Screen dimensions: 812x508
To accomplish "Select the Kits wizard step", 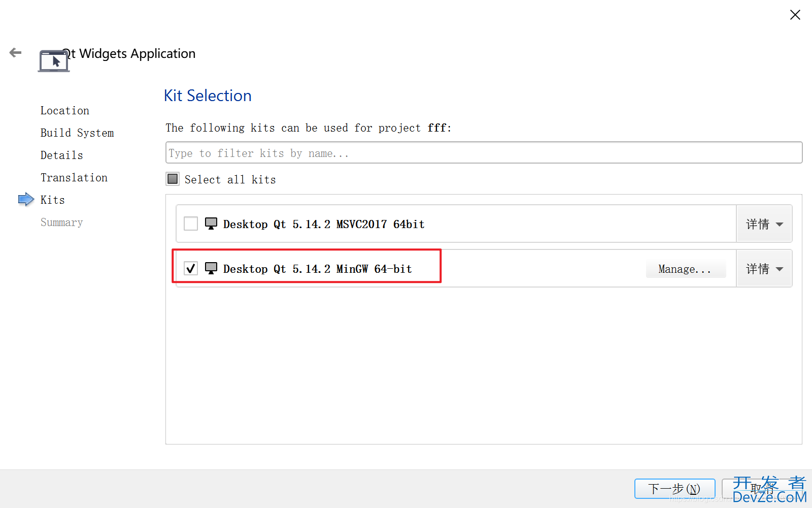I will tap(53, 200).
